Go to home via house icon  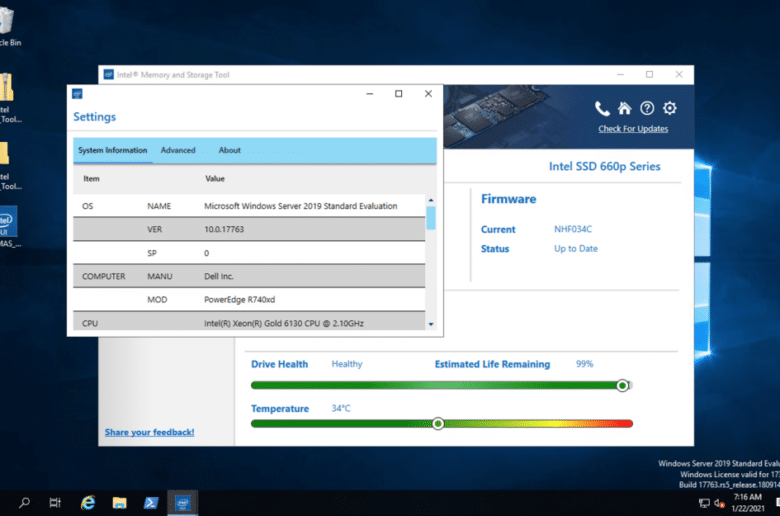coord(624,108)
